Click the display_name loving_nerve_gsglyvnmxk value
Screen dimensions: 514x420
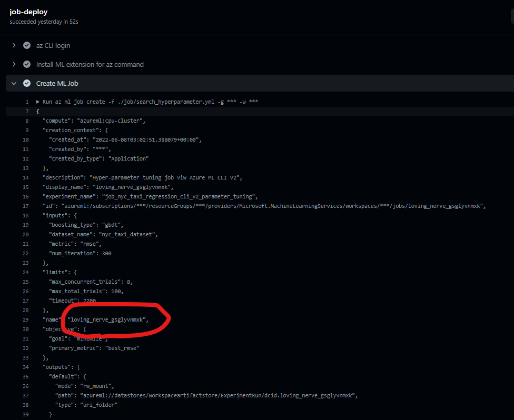coord(132,187)
